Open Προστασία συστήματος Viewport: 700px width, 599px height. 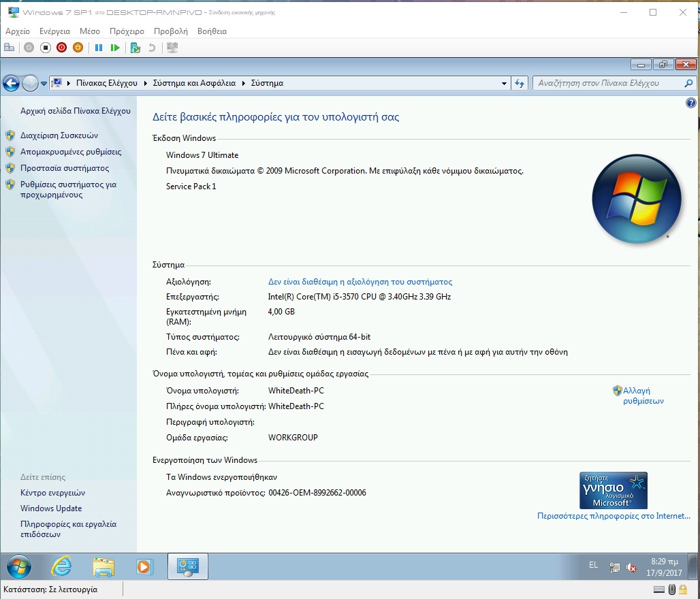pyautogui.click(x=65, y=168)
